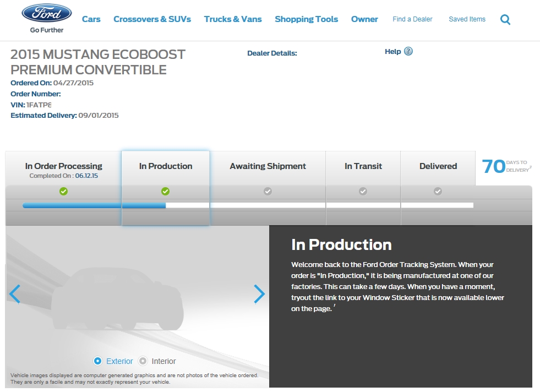Click the Order Number label
Viewport: 540px width, 392px height.
pos(35,94)
